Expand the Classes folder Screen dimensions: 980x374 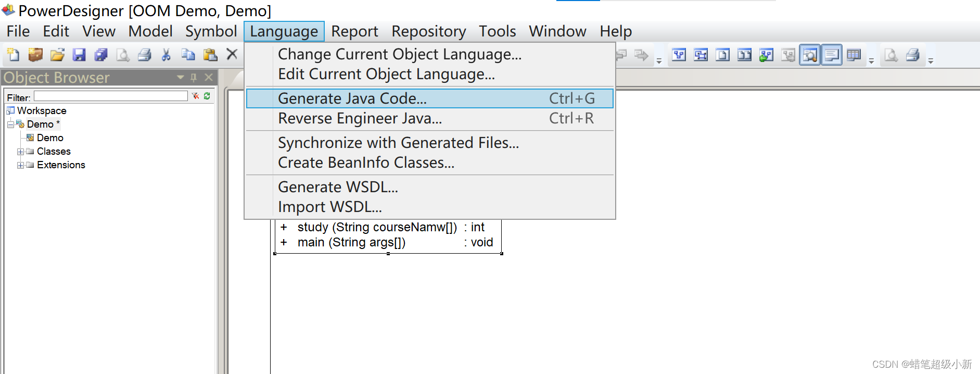click(x=20, y=152)
